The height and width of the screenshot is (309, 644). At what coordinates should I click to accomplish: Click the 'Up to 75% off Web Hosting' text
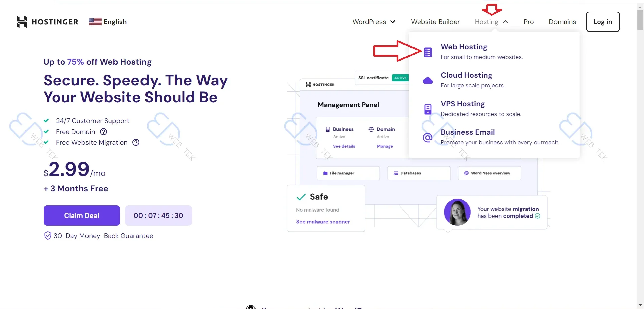click(x=97, y=62)
